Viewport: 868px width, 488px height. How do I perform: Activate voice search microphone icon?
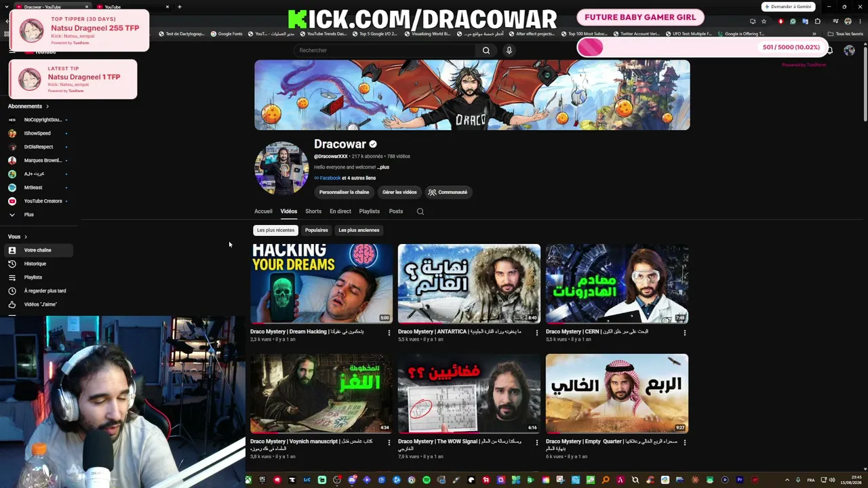509,50
